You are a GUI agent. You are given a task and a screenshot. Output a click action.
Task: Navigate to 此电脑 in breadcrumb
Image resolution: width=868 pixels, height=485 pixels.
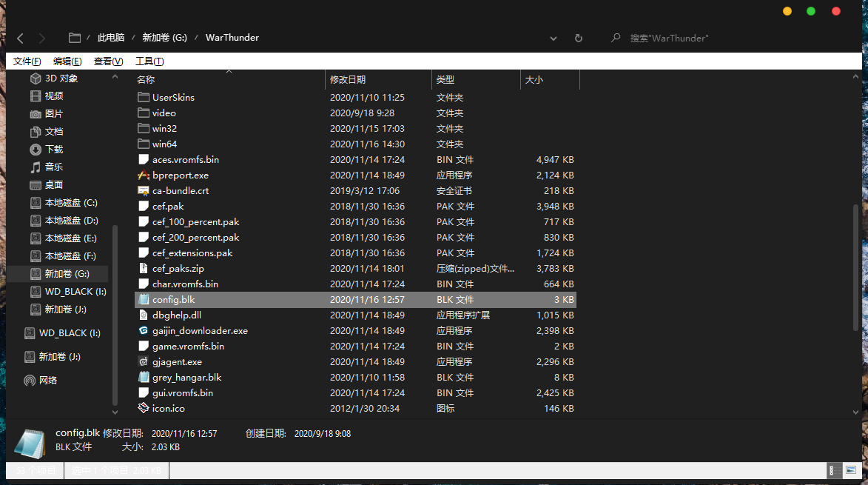click(111, 38)
